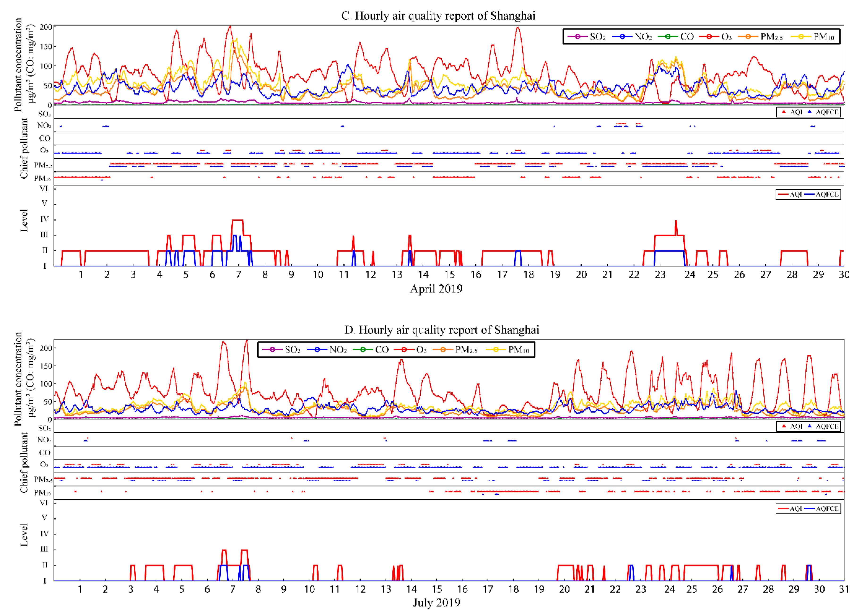The image size is (859, 616).
Task: Click the PM₁₀ chief pollutant row label in chart D
Action: [x=42, y=493]
